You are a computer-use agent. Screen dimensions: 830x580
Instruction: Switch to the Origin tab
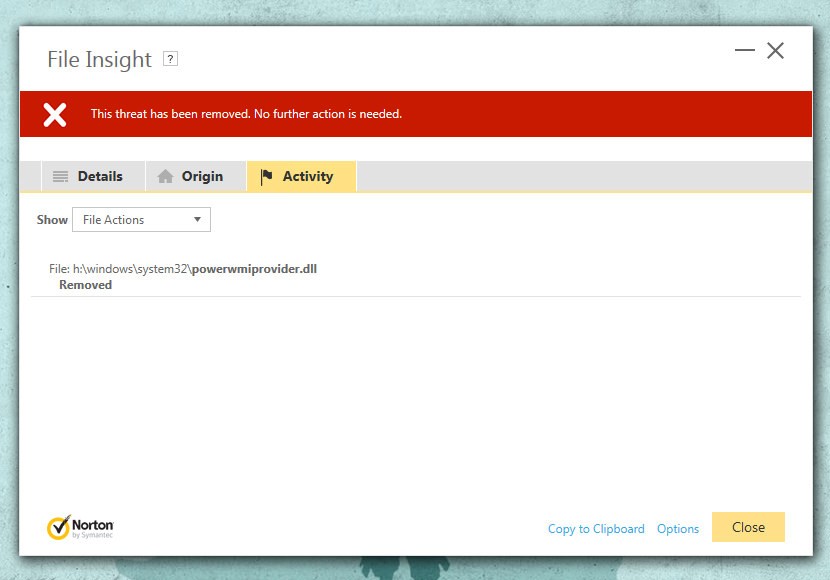click(196, 176)
